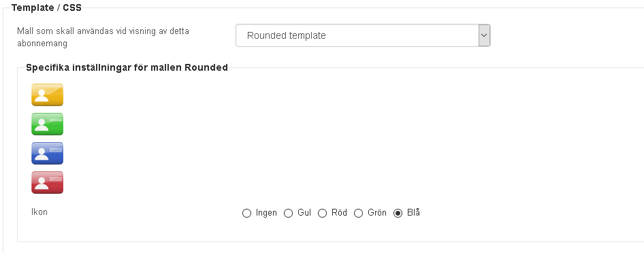The height and width of the screenshot is (253, 644).
Task: Click the 'Template / CSS' section heading
Action: click(x=46, y=7)
